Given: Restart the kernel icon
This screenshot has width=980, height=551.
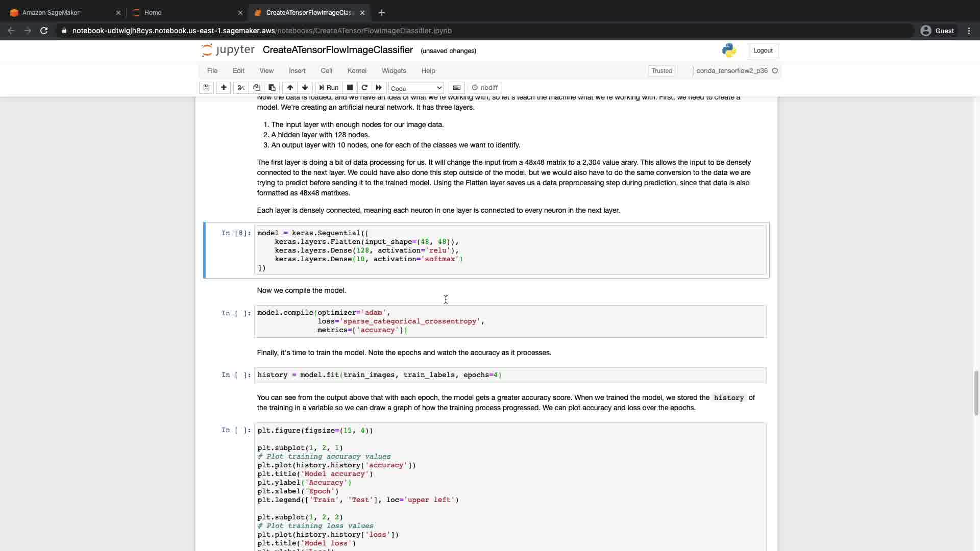Looking at the screenshot, I should point(364,88).
